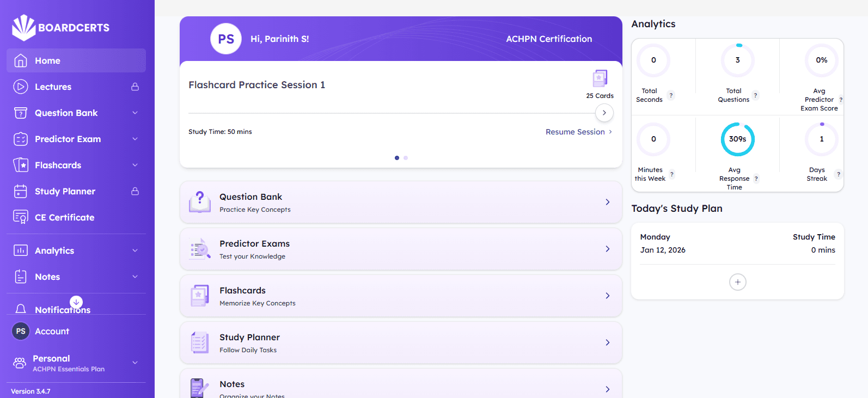The height and width of the screenshot is (398, 868).
Task: Open Question Bank via its card chevron
Action: tap(608, 202)
